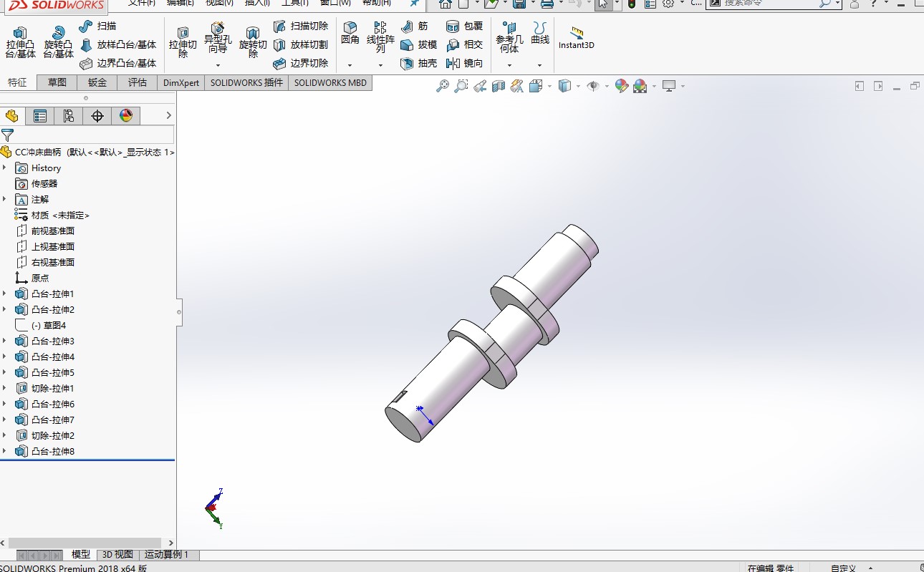Select the (-) 草图4 sketch item
The width and height of the screenshot is (924, 572).
coord(41,325)
